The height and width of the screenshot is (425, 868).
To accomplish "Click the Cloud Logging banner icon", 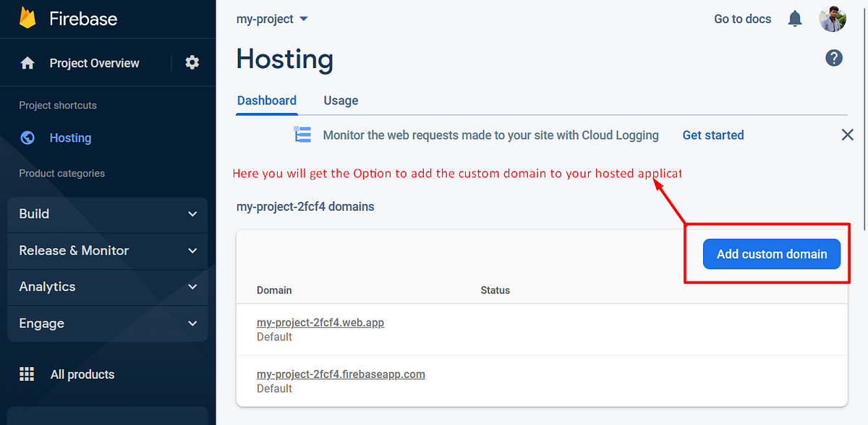I will pyautogui.click(x=302, y=134).
